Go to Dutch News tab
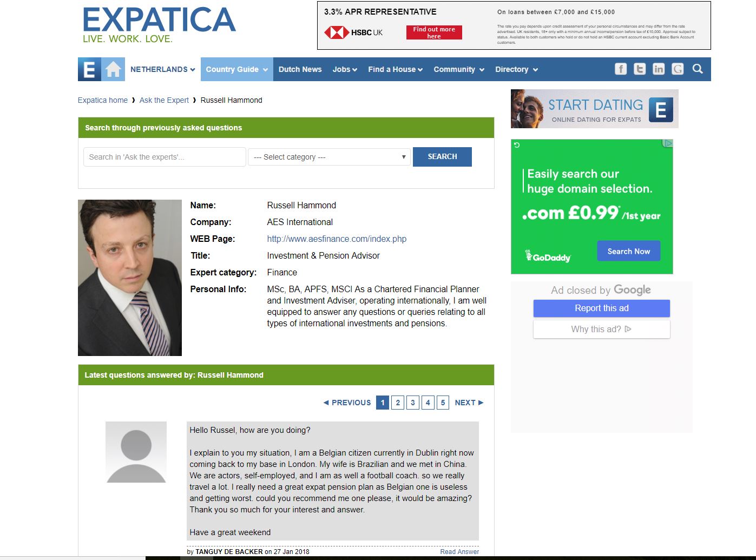Image resolution: width=756 pixels, height=560 pixels. coord(300,69)
